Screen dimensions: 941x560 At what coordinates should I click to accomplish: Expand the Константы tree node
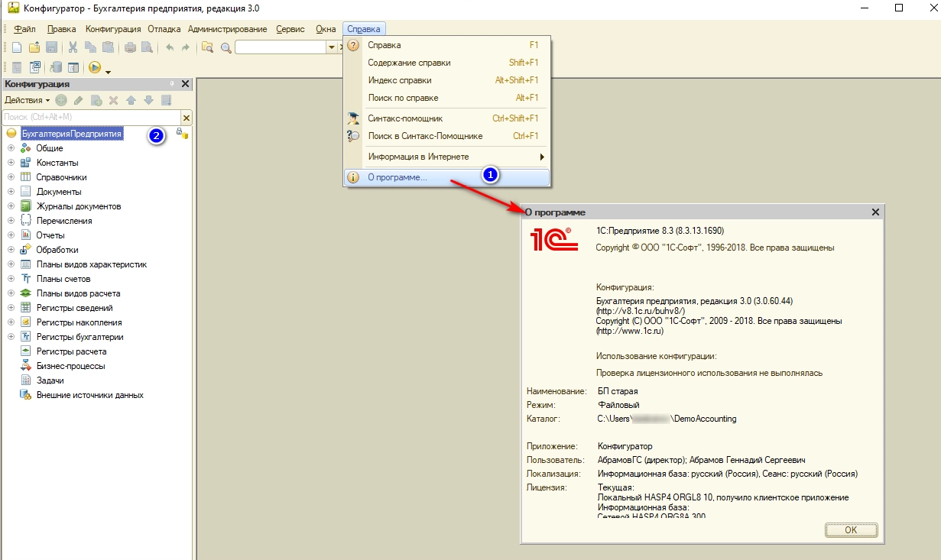tap(11, 163)
